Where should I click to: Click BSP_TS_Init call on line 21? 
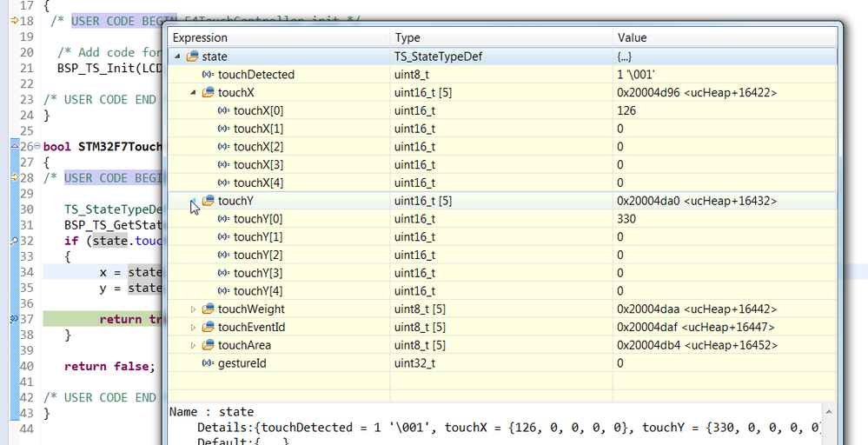(x=110, y=68)
